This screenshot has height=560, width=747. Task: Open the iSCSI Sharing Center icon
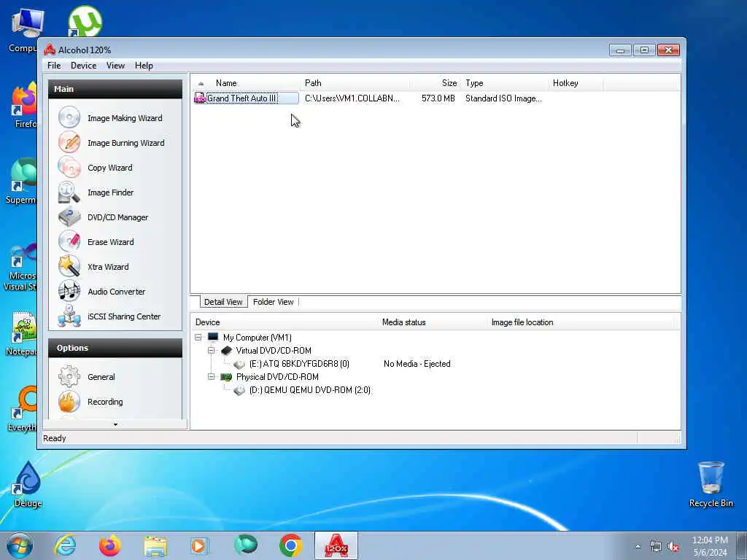[x=69, y=316]
